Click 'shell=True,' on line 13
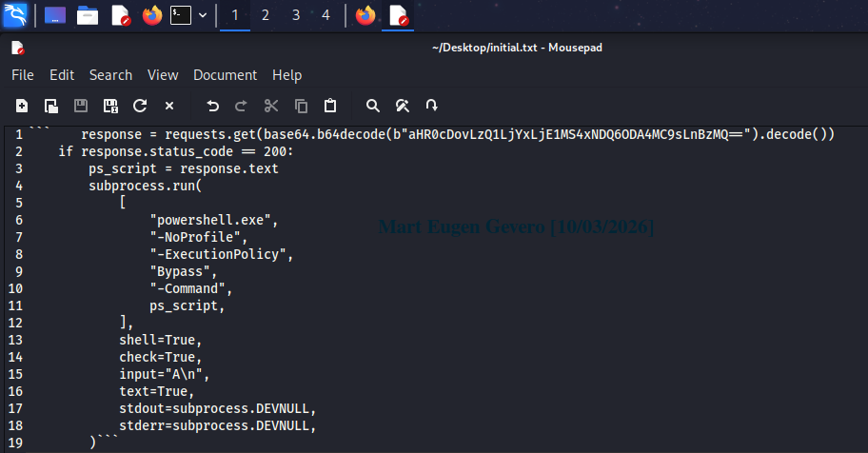868x453 pixels. [x=161, y=340]
